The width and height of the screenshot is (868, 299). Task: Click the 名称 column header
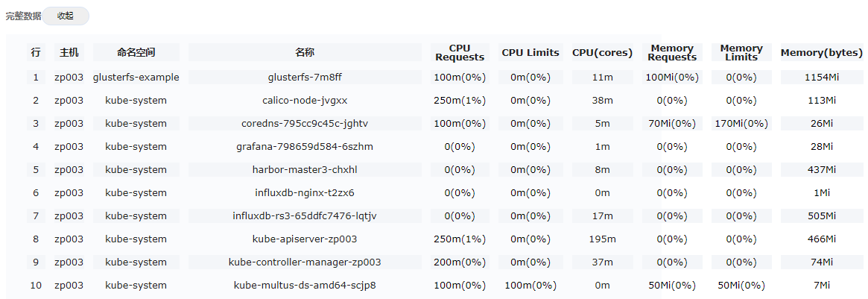[x=305, y=52]
